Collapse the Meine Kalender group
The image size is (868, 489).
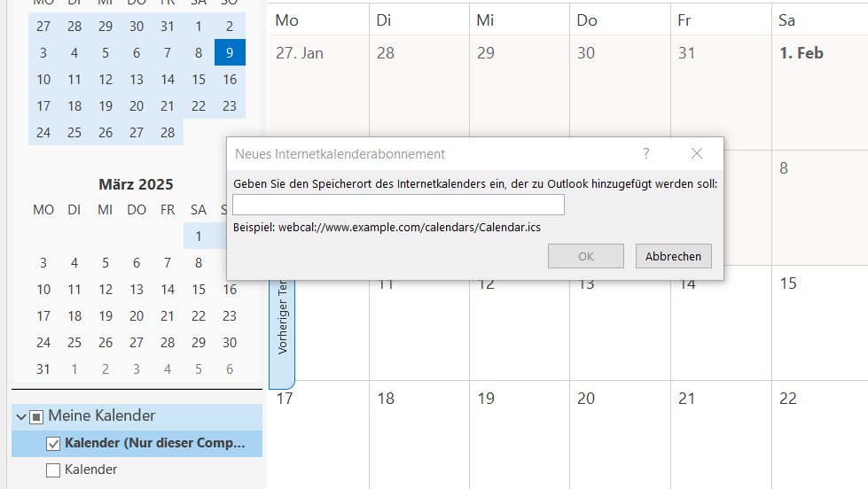[21, 416]
